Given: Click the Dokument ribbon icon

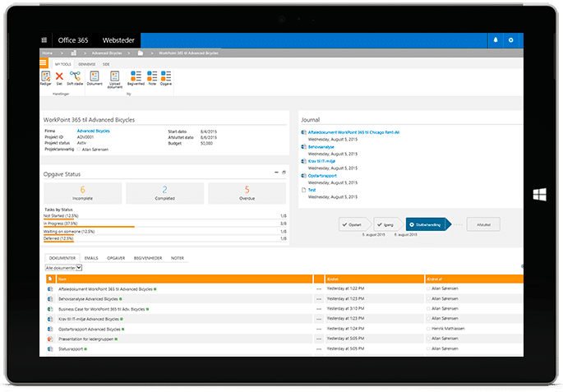Looking at the screenshot, I should point(95,78).
